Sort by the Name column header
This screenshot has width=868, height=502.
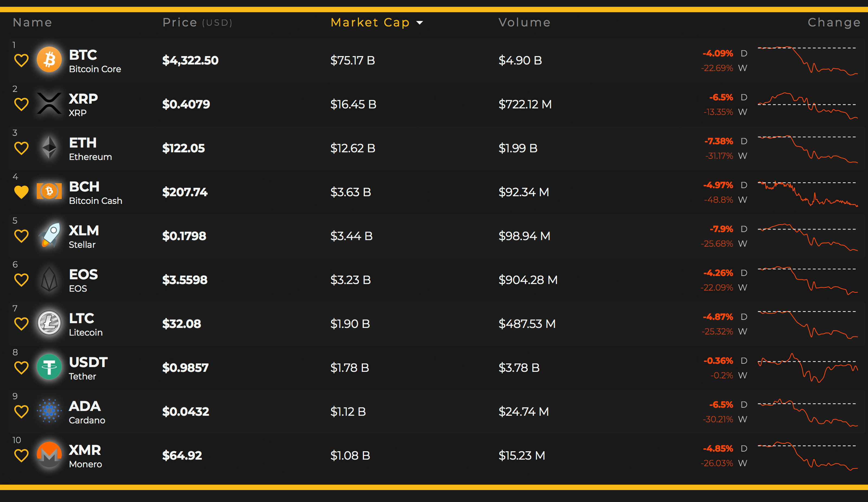coord(32,23)
